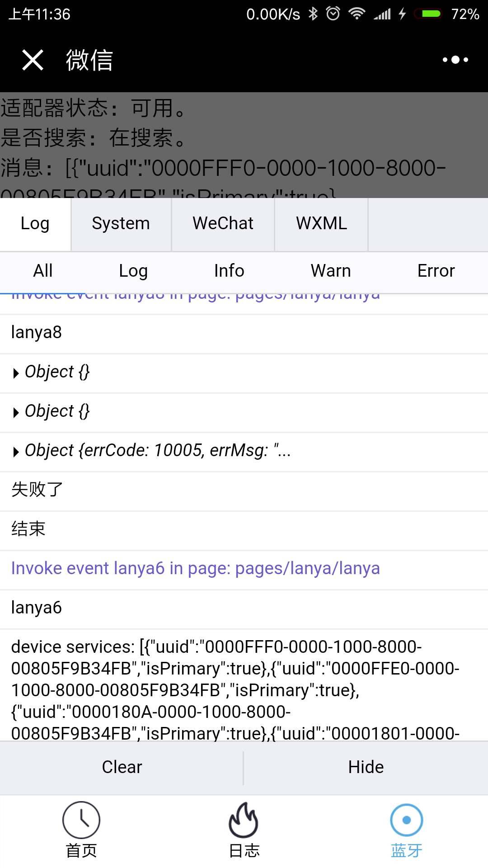Tap the 适配器状态 status line

(x=94, y=108)
